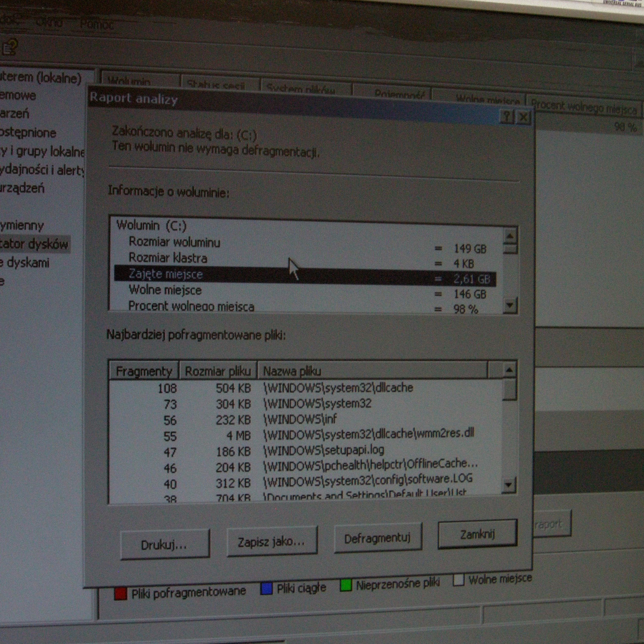
Task: Click the Drukuj button
Action: click(x=165, y=545)
